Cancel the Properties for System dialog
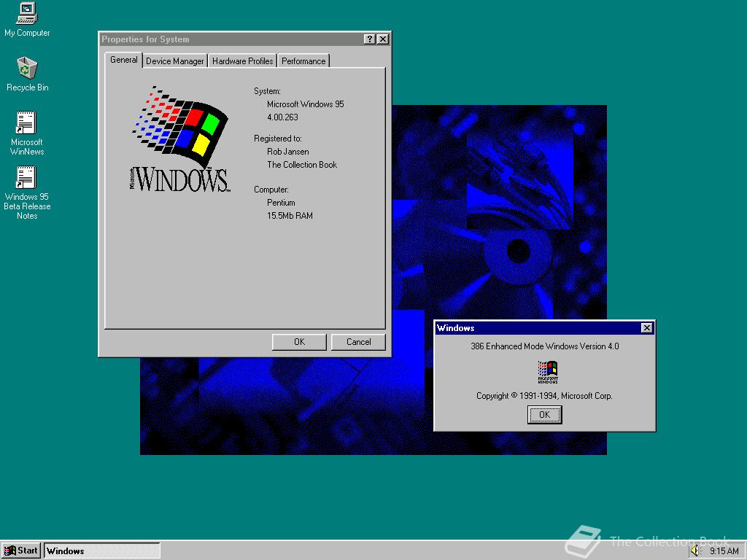The width and height of the screenshot is (747, 560). click(358, 341)
